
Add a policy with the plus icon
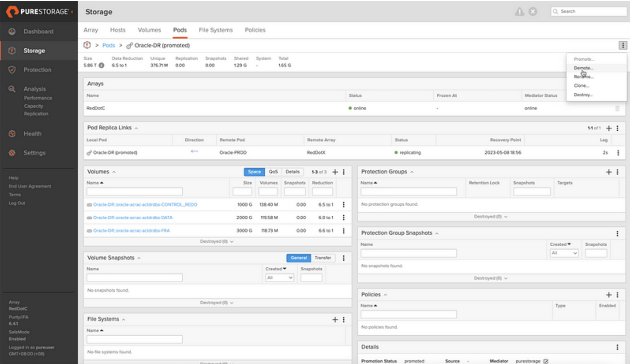(609, 295)
